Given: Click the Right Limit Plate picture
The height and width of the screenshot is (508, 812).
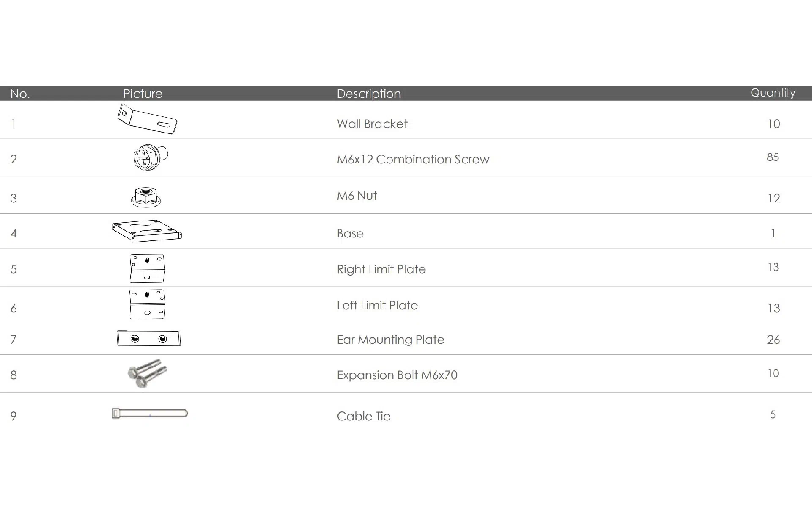Looking at the screenshot, I should point(147,268).
